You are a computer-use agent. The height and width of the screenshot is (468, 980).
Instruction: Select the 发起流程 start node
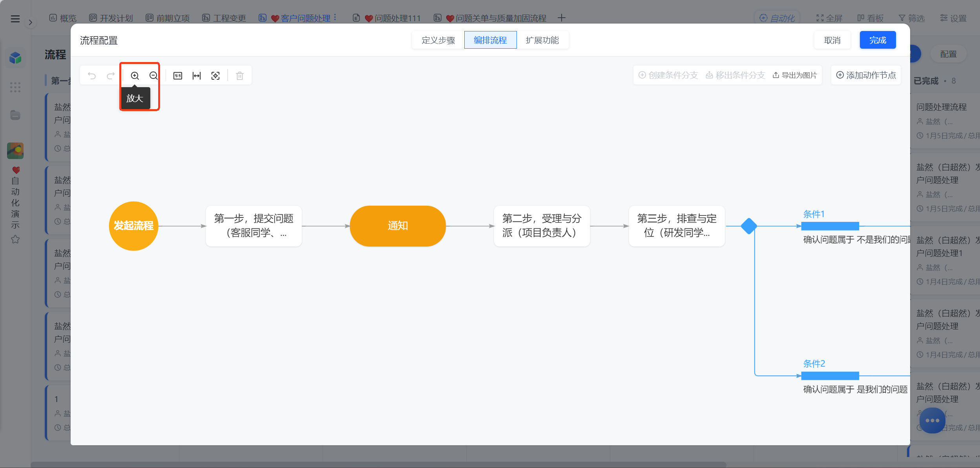coord(133,226)
